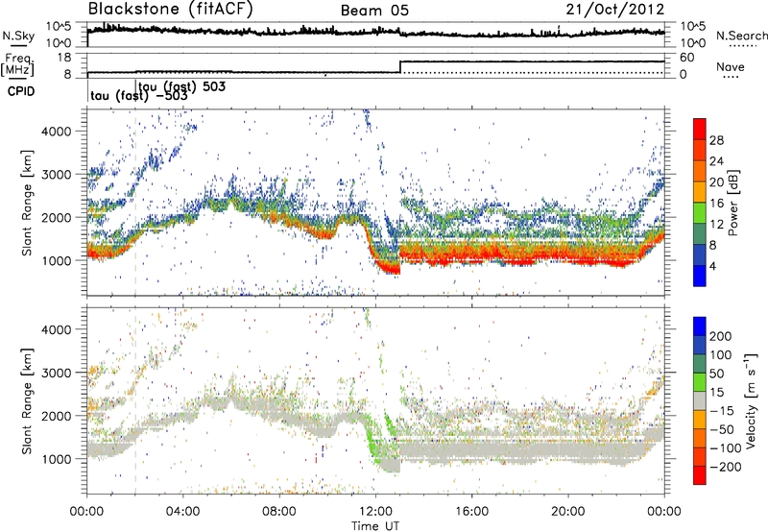Viewport: 768px width, 532px height.
Task: Click the blue bottom of the power colorbar
Action: point(700,276)
